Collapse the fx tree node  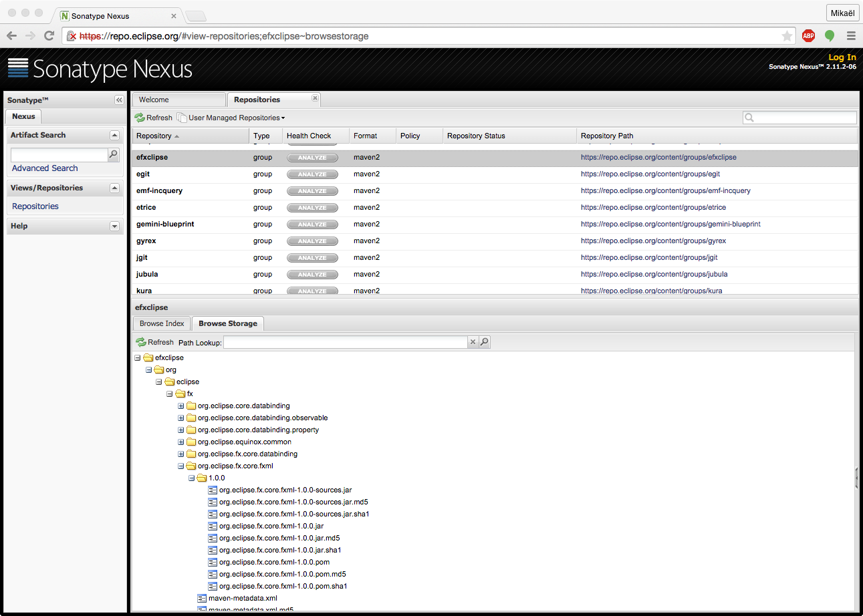coord(170,394)
